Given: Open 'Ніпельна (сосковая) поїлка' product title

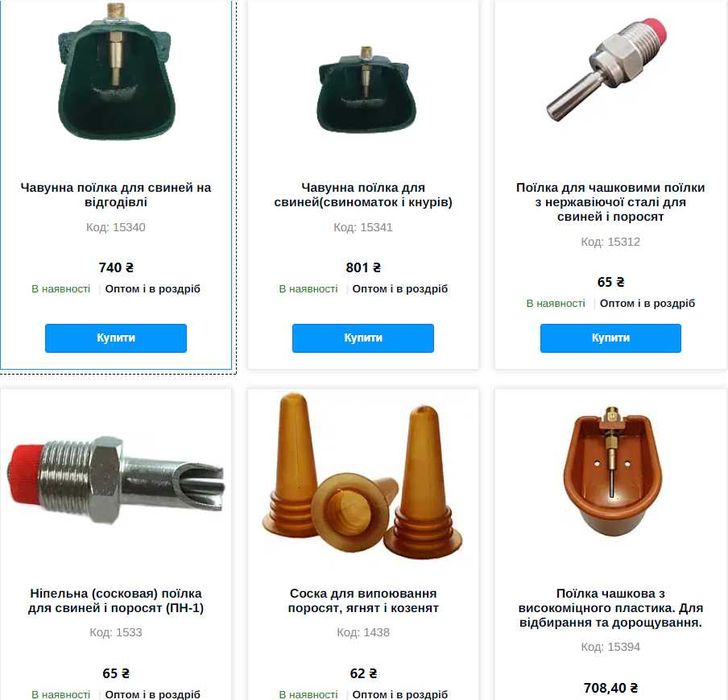Looking at the screenshot, I should pos(116,600).
